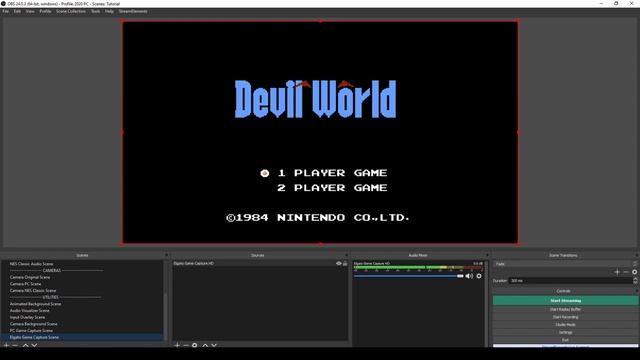Remove selected source with minus icon
Screen dimensions: 640x360
186,345
